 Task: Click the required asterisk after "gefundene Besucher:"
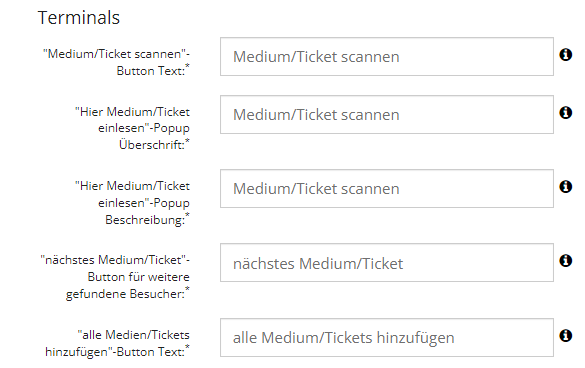pyautogui.click(x=188, y=290)
